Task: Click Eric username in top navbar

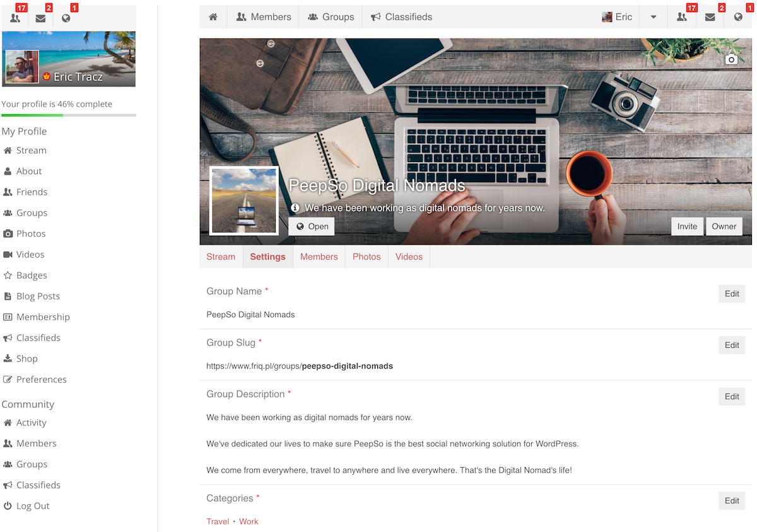Action: [x=623, y=17]
